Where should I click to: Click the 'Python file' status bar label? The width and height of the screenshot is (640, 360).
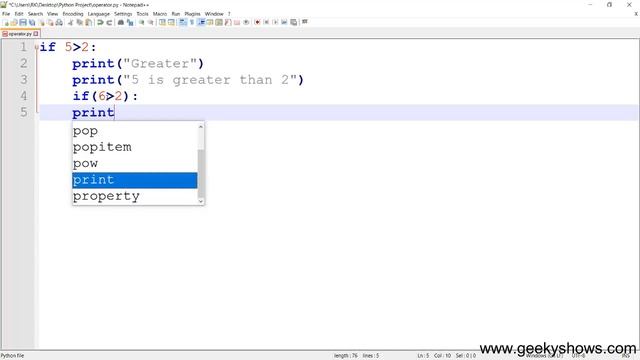(12, 356)
